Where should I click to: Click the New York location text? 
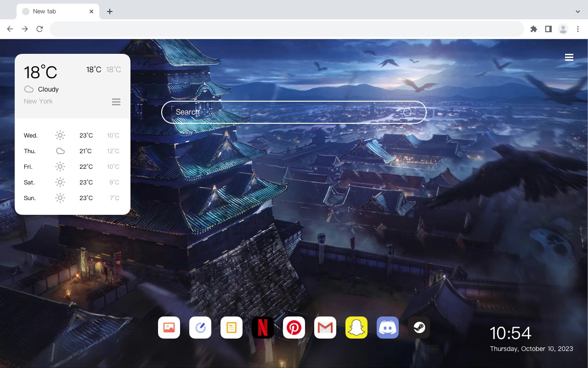pyautogui.click(x=38, y=101)
